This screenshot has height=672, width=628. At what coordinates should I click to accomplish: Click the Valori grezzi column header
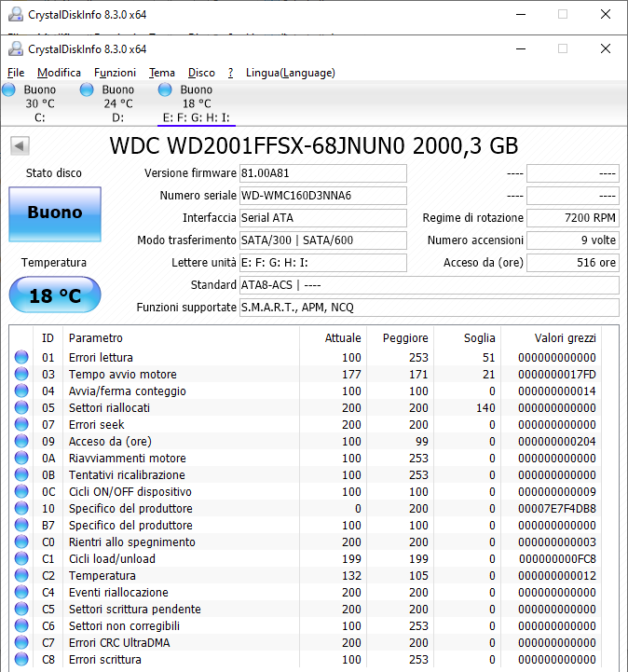click(552, 337)
